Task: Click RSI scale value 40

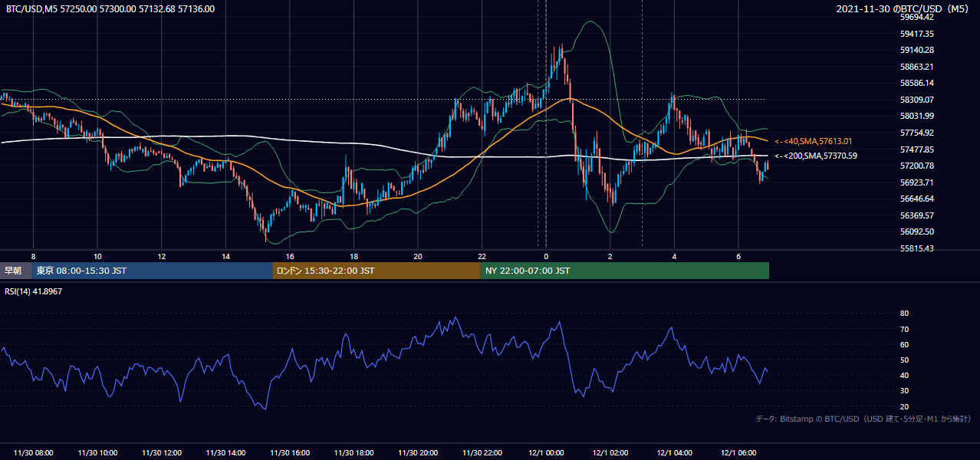Action: 904,375
